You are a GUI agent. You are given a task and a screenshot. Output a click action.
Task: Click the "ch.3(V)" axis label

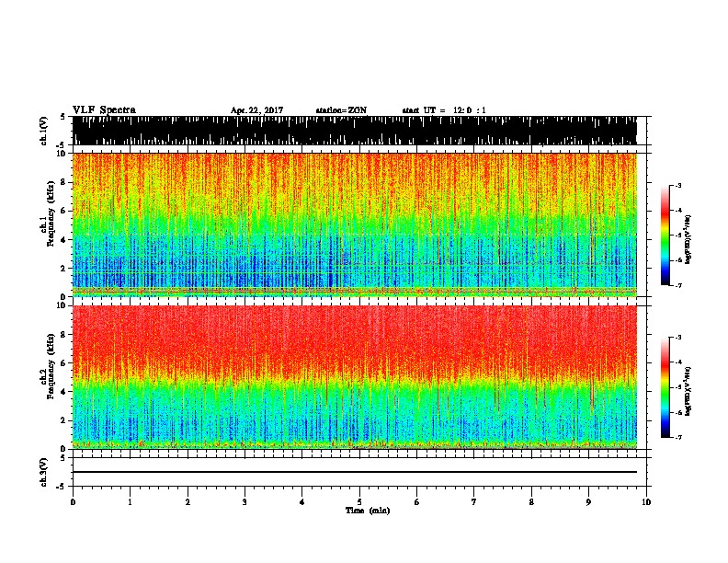tap(43, 472)
